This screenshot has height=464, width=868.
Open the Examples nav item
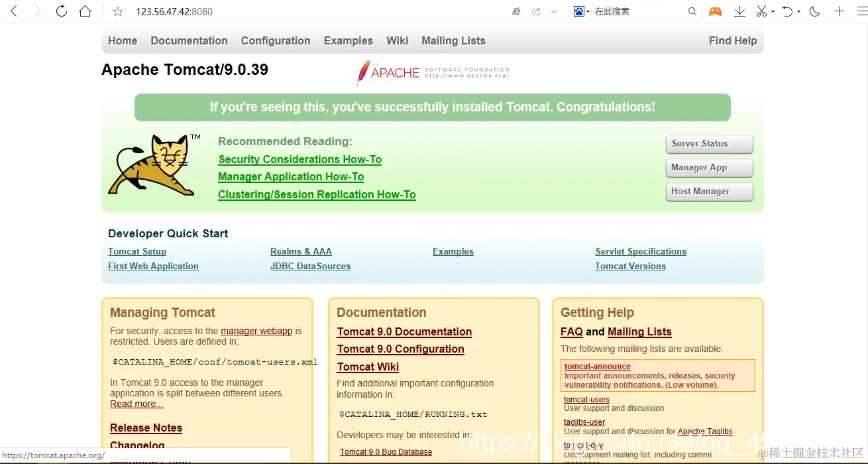(x=349, y=40)
